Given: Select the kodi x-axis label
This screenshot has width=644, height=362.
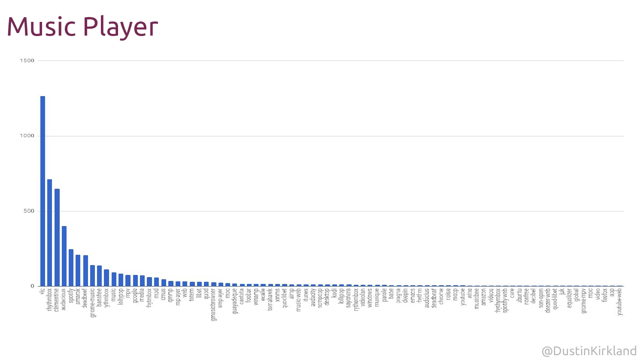Looking at the screenshot, I should click(334, 293).
